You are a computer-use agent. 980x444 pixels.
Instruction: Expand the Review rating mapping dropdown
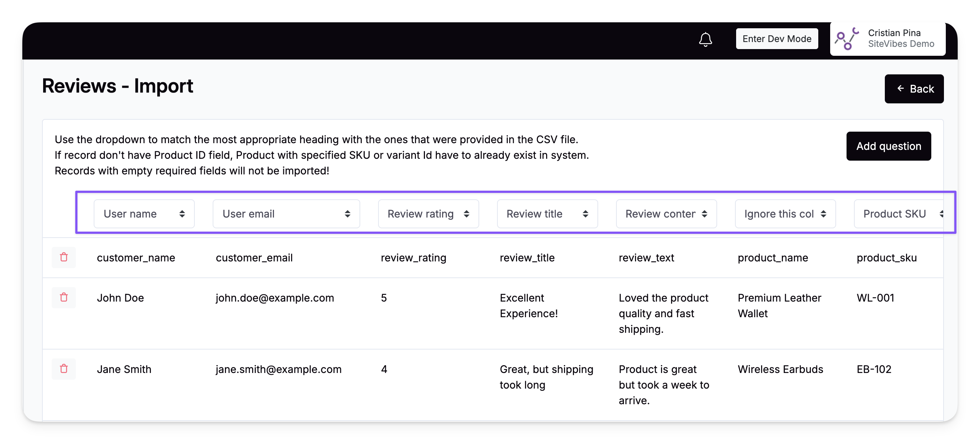tap(428, 214)
